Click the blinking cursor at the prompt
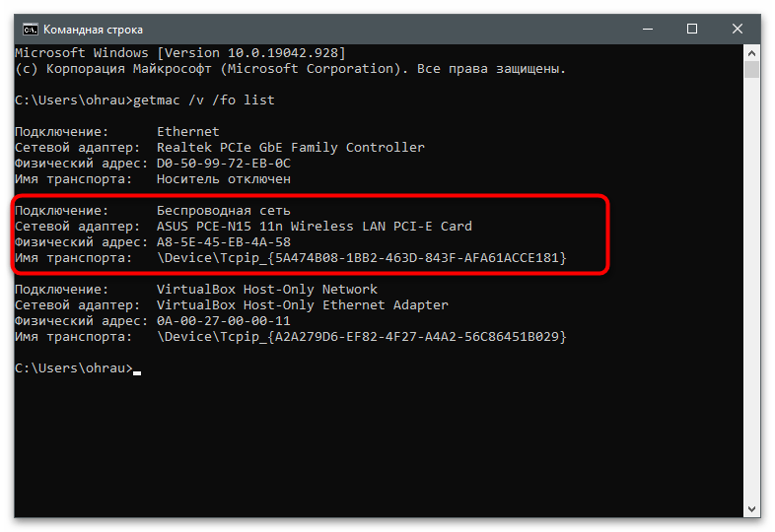Image resolution: width=775 pixels, height=532 pixels. (x=137, y=373)
